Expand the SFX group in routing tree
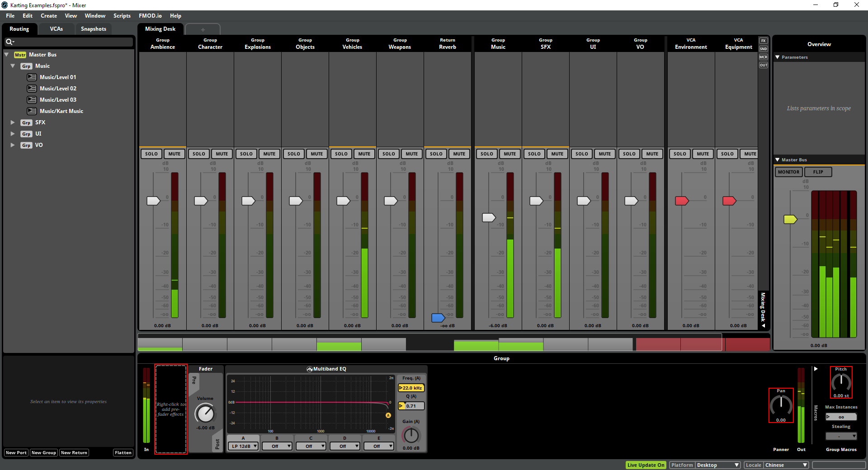 12,122
